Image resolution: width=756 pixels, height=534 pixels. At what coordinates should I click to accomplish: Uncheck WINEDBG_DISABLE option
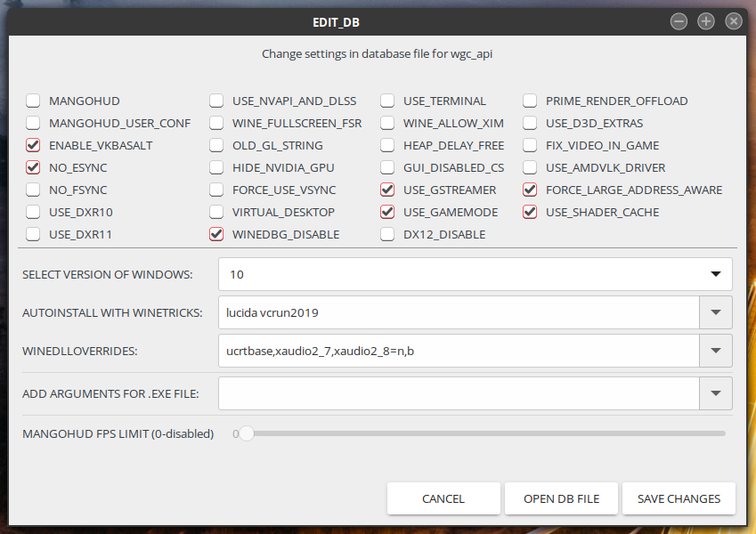pyautogui.click(x=216, y=235)
